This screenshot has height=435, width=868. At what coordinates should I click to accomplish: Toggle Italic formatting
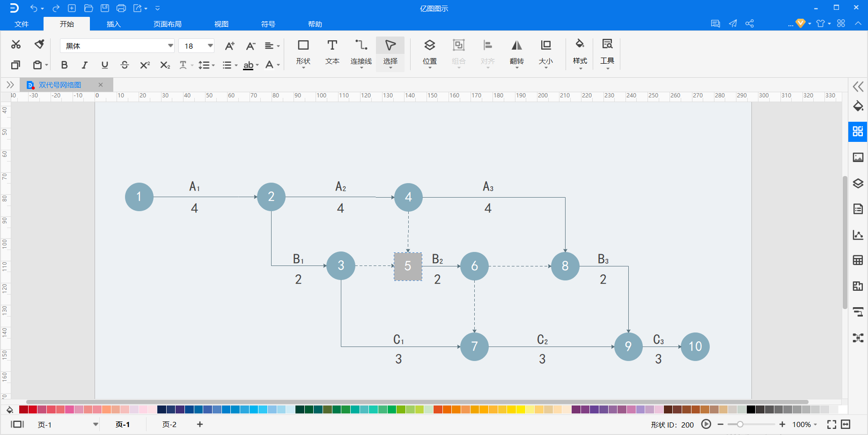(x=85, y=65)
